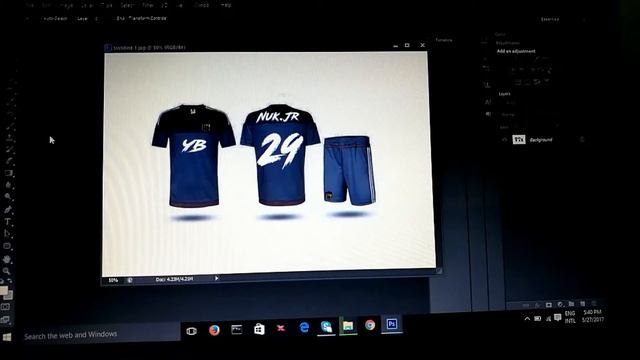Open Skype from the taskbar

click(326, 327)
